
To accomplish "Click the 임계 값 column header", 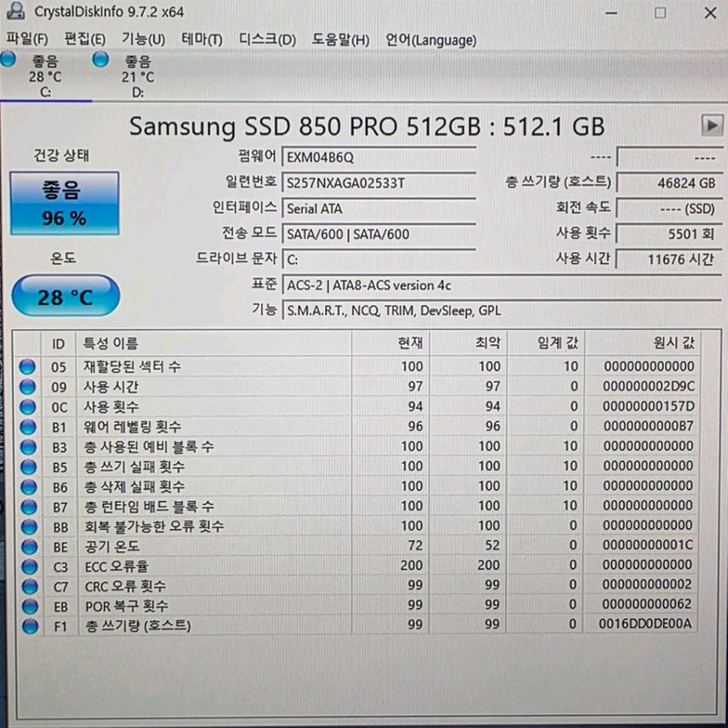I will pyautogui.click(x=546, y=344).
